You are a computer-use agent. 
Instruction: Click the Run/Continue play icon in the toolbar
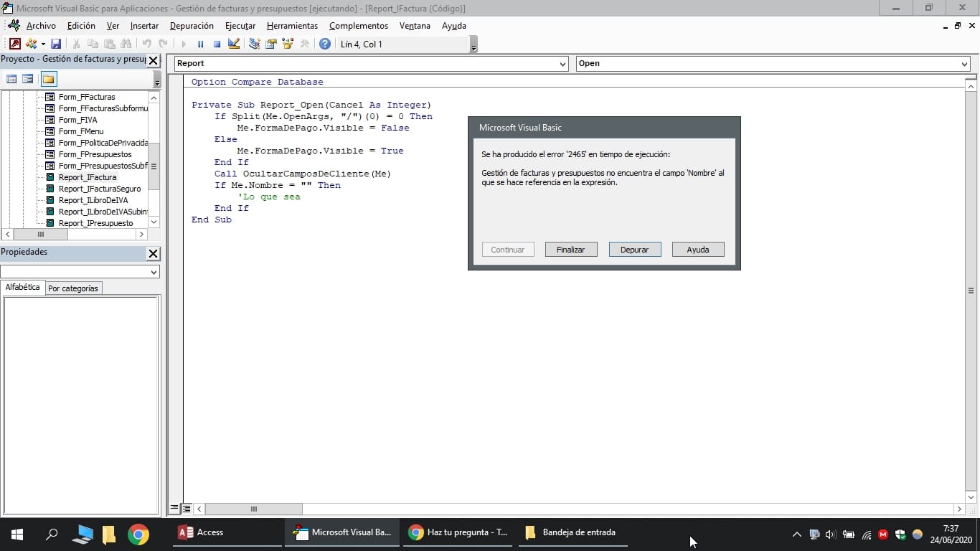point(184,44)
